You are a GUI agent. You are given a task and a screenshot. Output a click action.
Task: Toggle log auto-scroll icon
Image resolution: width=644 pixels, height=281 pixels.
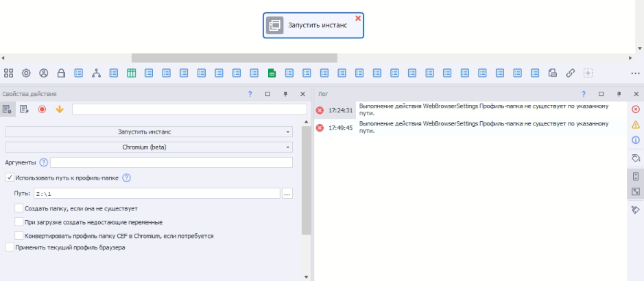[635, 176]
